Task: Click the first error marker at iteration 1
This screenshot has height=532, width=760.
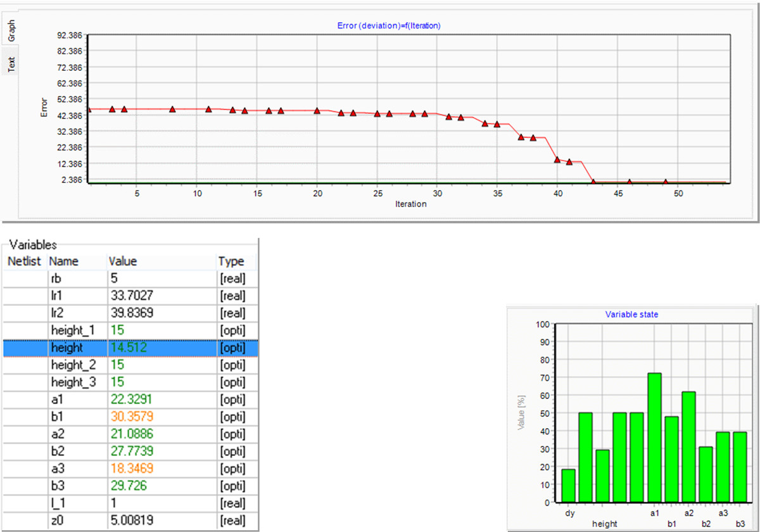Action: [x=89, y=110]
